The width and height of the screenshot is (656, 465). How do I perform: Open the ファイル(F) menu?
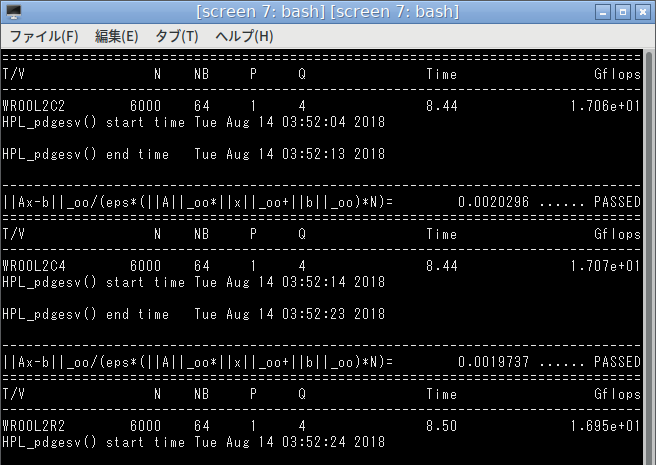click(44, 36)
